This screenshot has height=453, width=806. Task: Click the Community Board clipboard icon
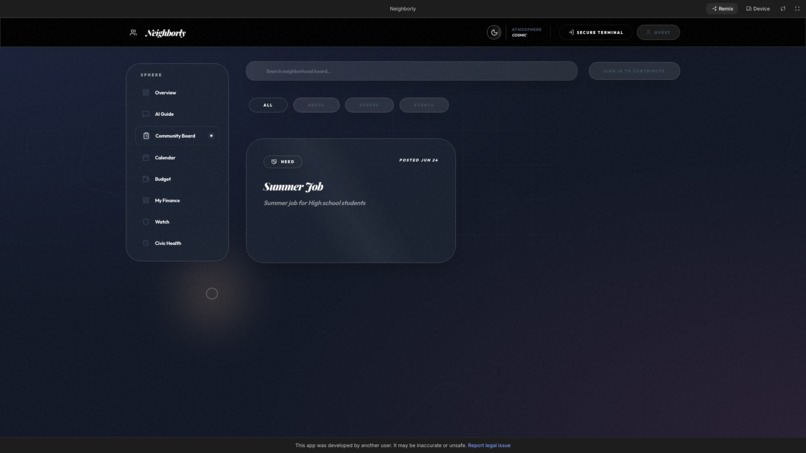pyautogui.click(x=146, y=136)
